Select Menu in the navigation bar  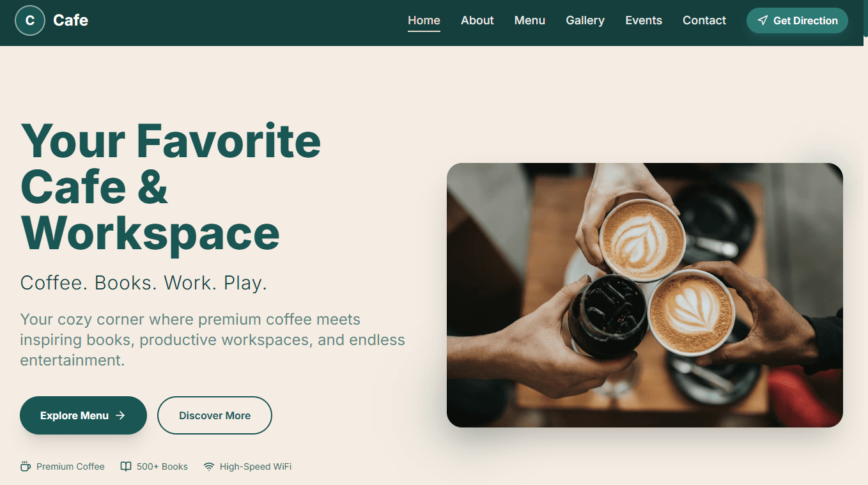(530, 20)
